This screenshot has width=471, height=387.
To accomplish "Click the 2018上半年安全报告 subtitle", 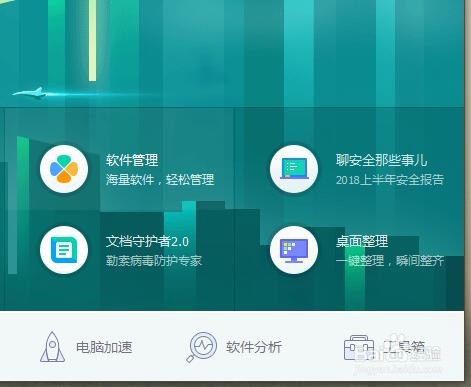I will coord(390,180).
